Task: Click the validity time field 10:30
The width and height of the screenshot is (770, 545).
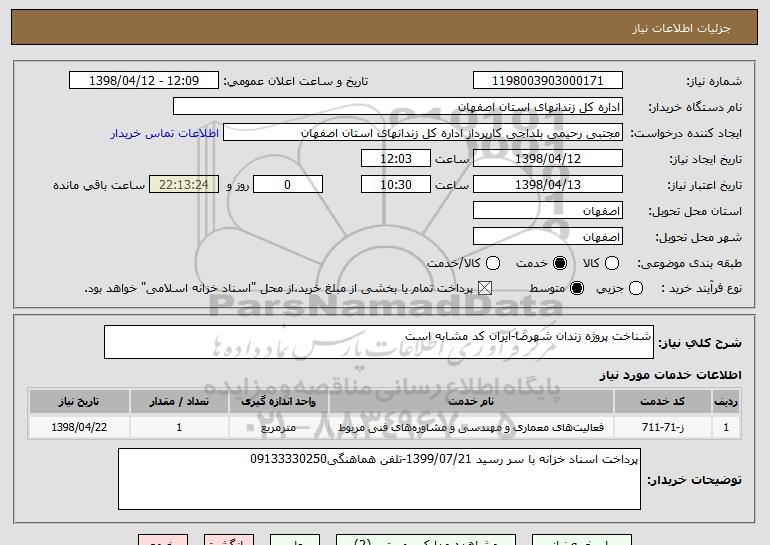Action: [396, 185]
